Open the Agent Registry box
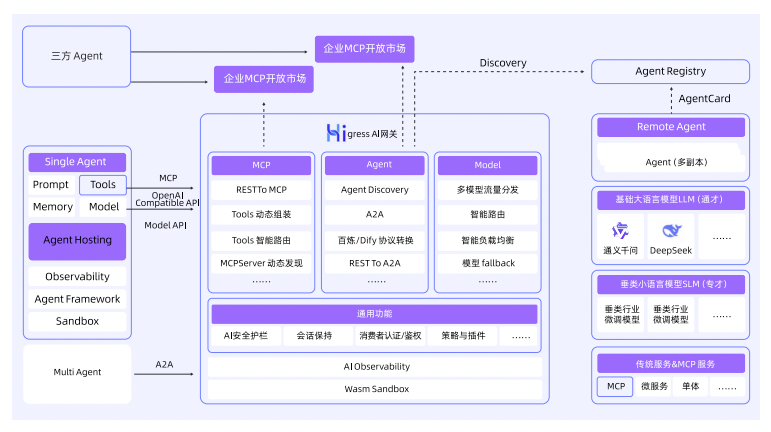 [x=670, y=72]
